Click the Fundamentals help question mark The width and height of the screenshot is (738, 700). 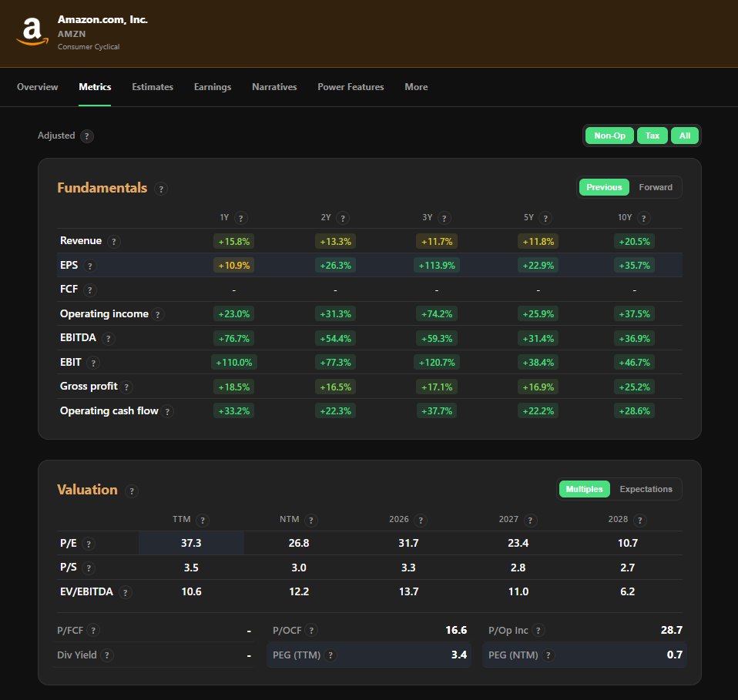click(161, 189)
